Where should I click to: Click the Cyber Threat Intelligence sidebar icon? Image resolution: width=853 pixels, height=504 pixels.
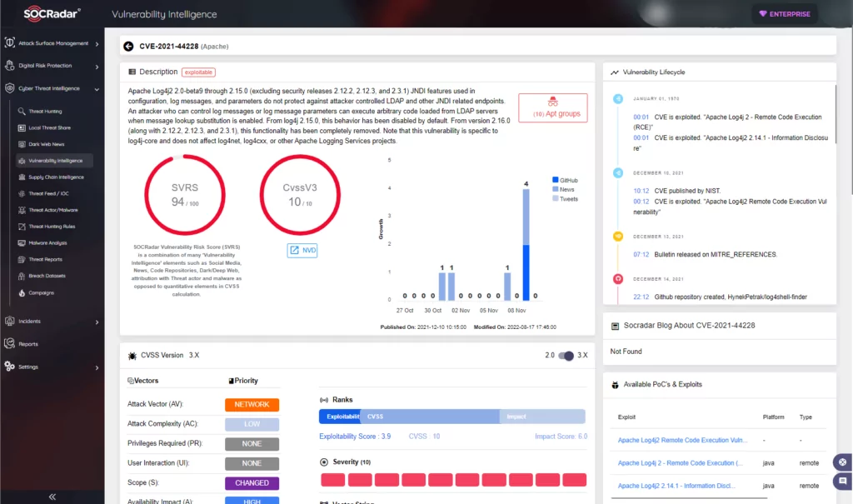(x=10, y=88)
